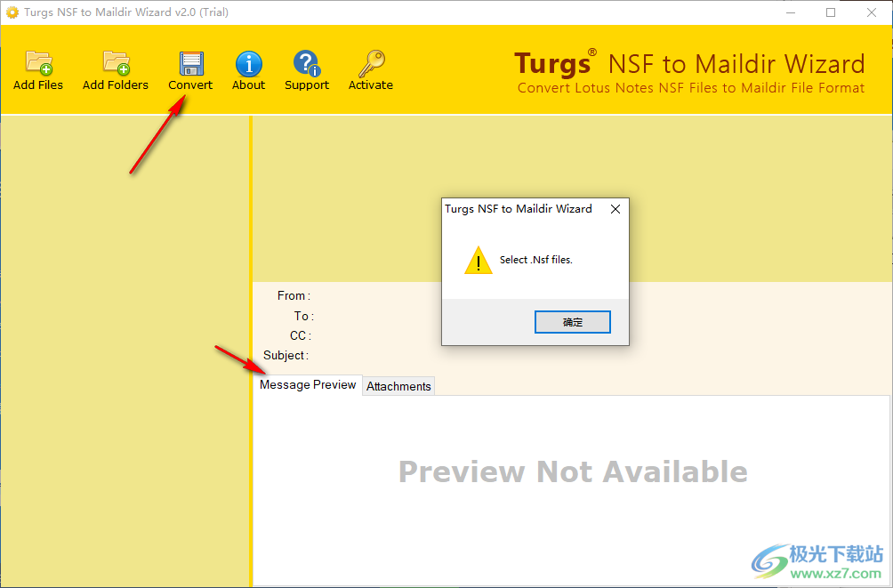The width and height of the screenshot is (893, 588).
Task: Click the 'To :' header label
Action: coord(304,316)
